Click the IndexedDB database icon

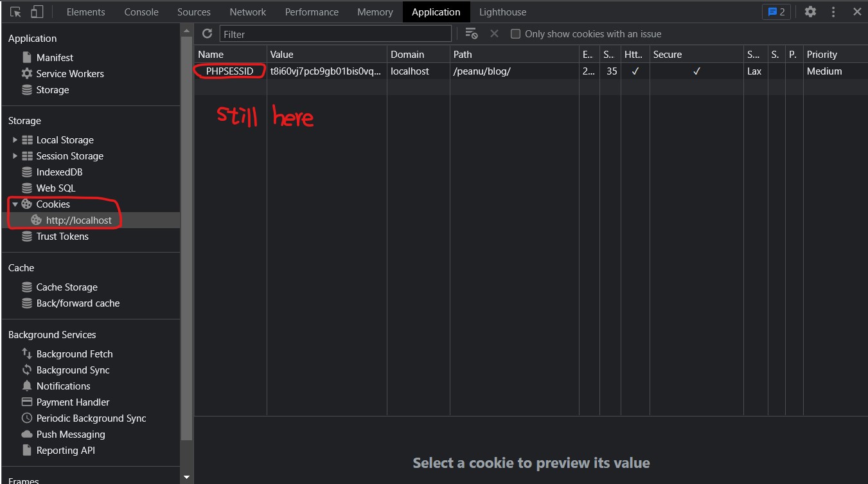pyautogui.click(x=27, y=172)
